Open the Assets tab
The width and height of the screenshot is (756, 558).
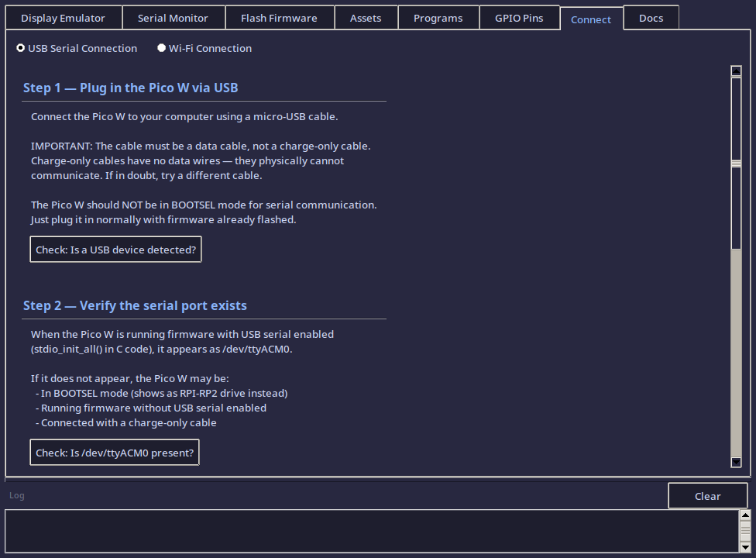click(x=366, y=17)
